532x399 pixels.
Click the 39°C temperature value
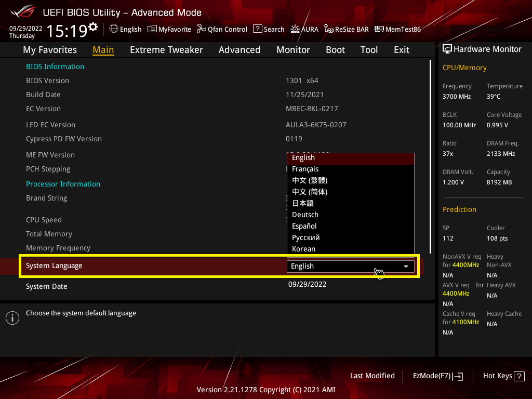pyautogui.click(x=494, y=97)
